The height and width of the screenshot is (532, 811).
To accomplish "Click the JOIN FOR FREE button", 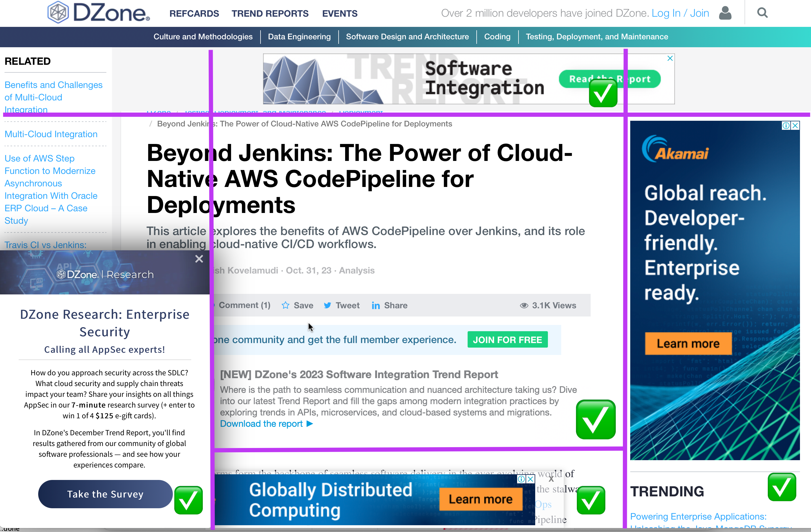I will pos(507,340).
